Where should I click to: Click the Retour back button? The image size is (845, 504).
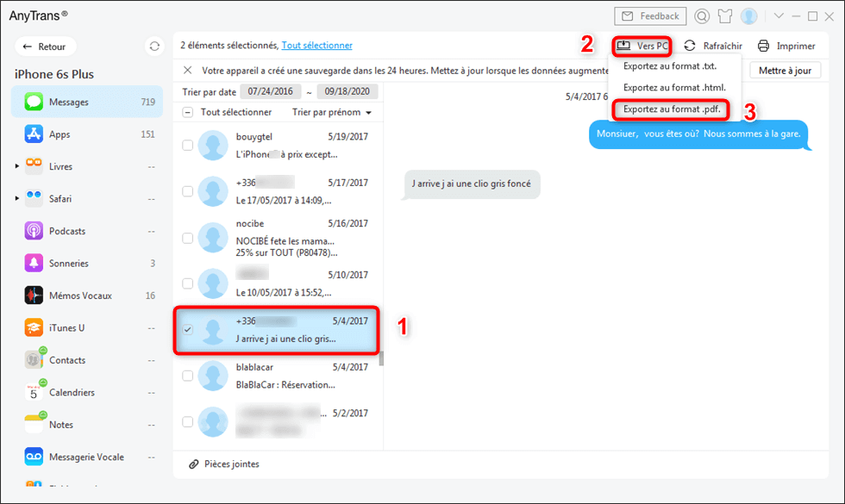click(x=45, y=47)
